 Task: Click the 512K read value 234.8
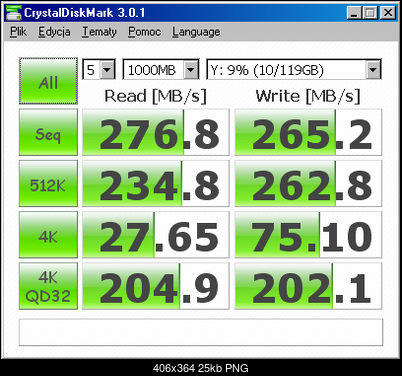click(x=156, y=184)
